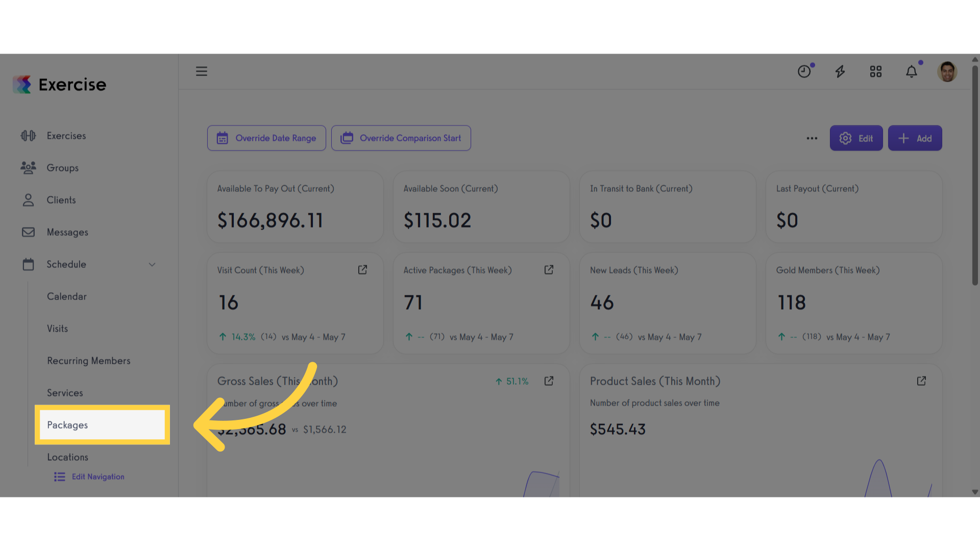Click the Add widget button

coord(915,138)
